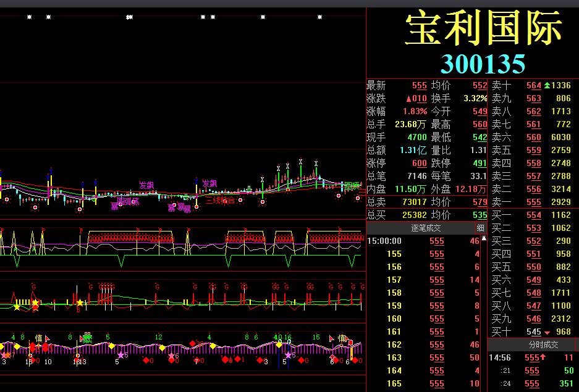Click the green up arrow beside 卖十

(x=547, y=86)
